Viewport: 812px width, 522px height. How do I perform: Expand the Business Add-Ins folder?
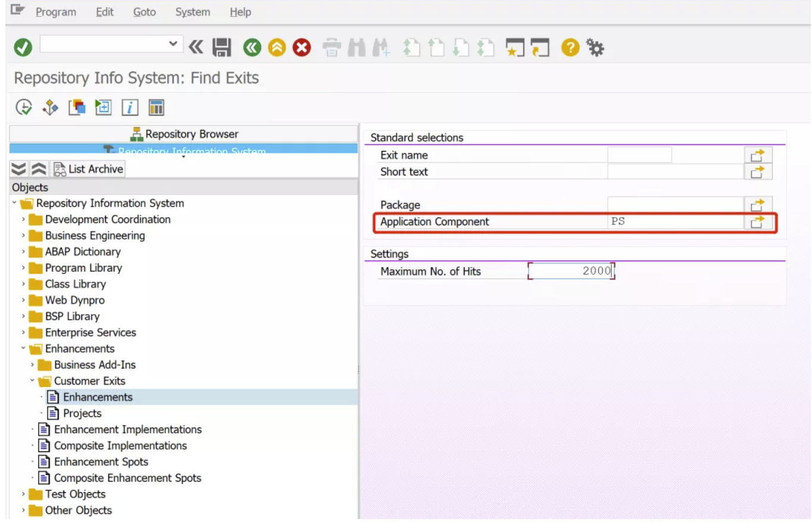[32, 364]
